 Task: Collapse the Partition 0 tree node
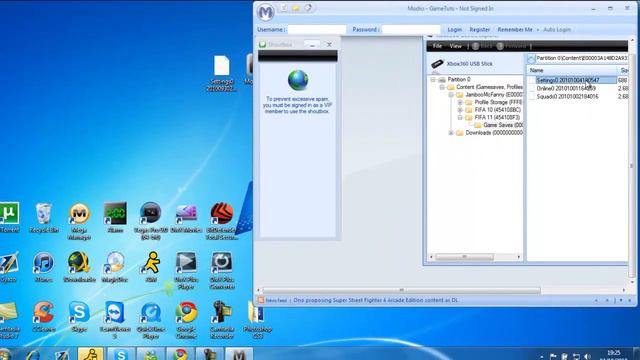(x=433, y=80)
